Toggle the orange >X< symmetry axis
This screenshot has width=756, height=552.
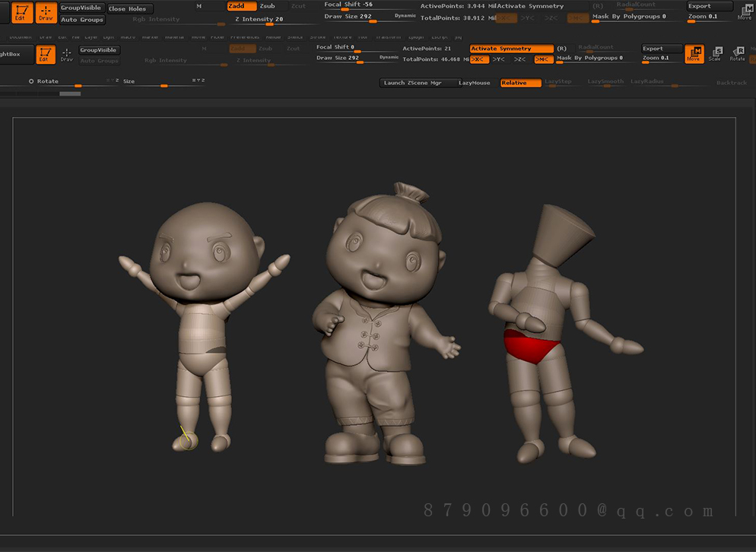(479, 59)
